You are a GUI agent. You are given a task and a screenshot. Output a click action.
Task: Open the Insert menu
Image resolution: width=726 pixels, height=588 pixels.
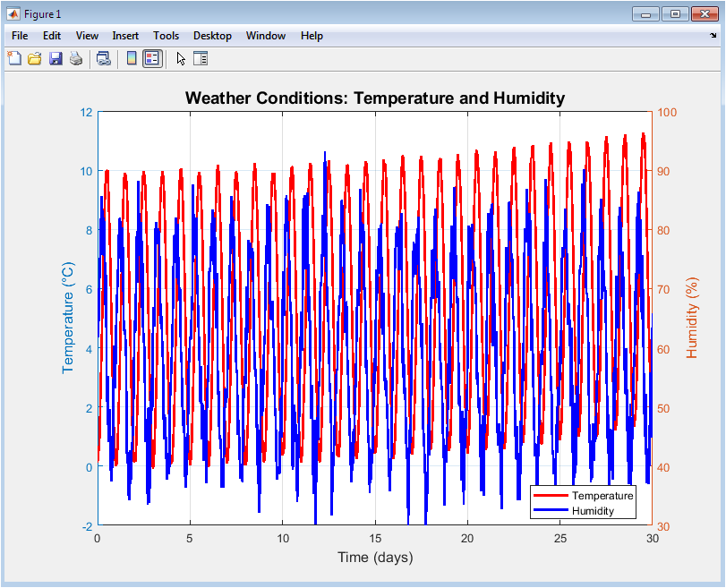125,36
